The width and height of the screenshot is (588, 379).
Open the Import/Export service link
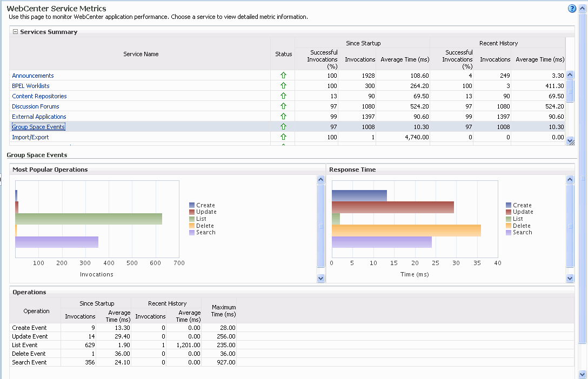pyautogui.click(x=30, y=138)
